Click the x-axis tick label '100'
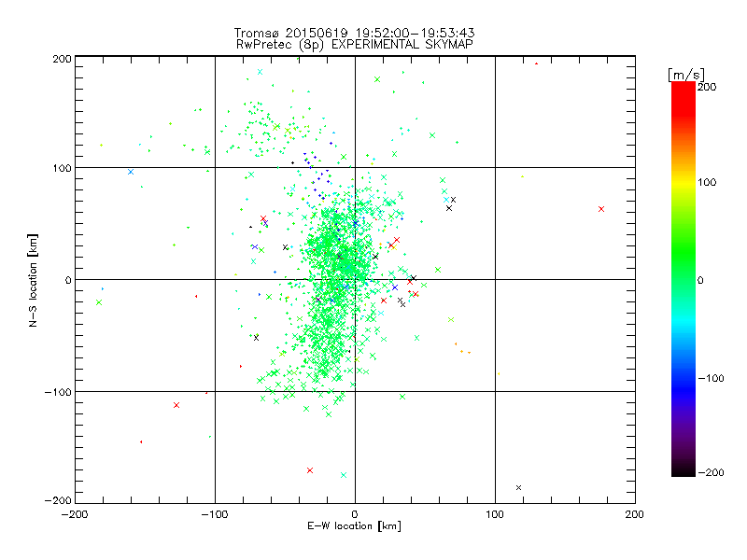This screenshot has width=747, height=560. coord(495,514)
